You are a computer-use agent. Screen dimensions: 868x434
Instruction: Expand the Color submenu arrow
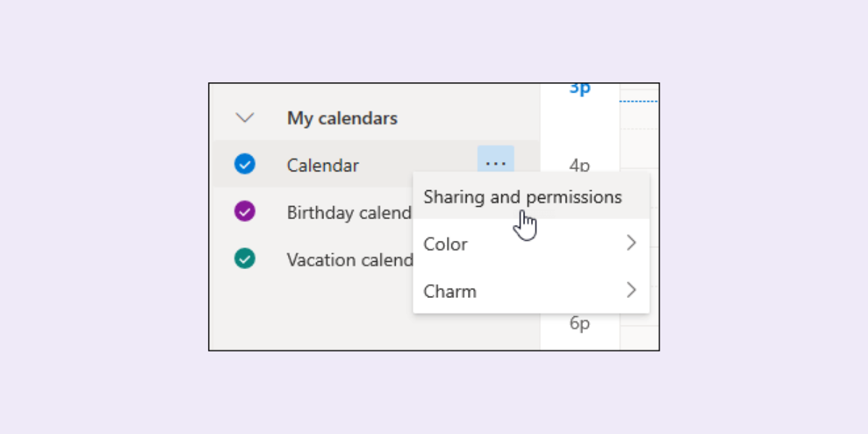631,243
